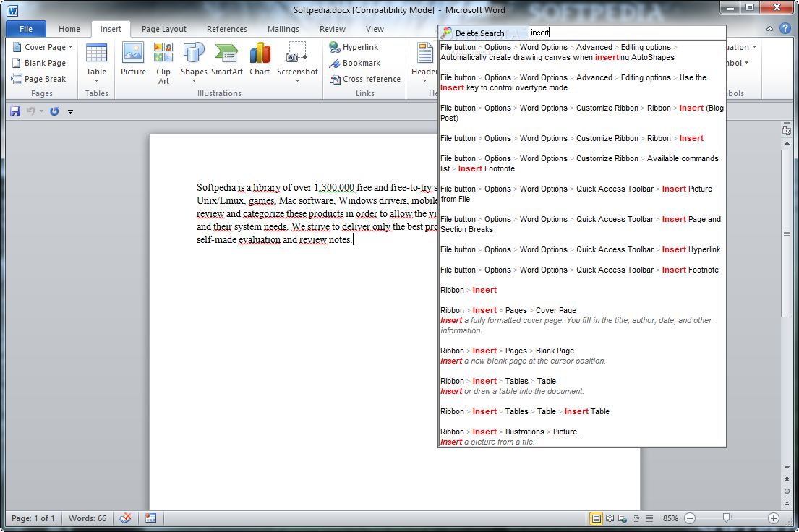799x532 pixels.
Task: Repeat the last action
Action: (x=54, y=111)
